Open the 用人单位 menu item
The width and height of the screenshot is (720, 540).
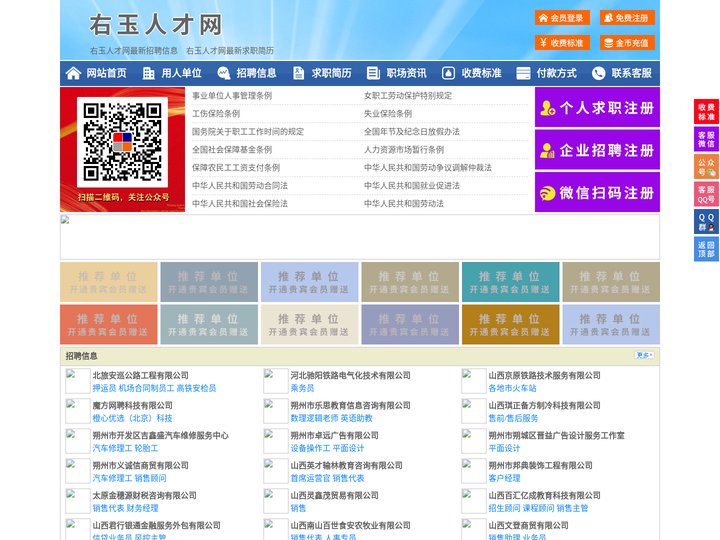click(181, 73)
